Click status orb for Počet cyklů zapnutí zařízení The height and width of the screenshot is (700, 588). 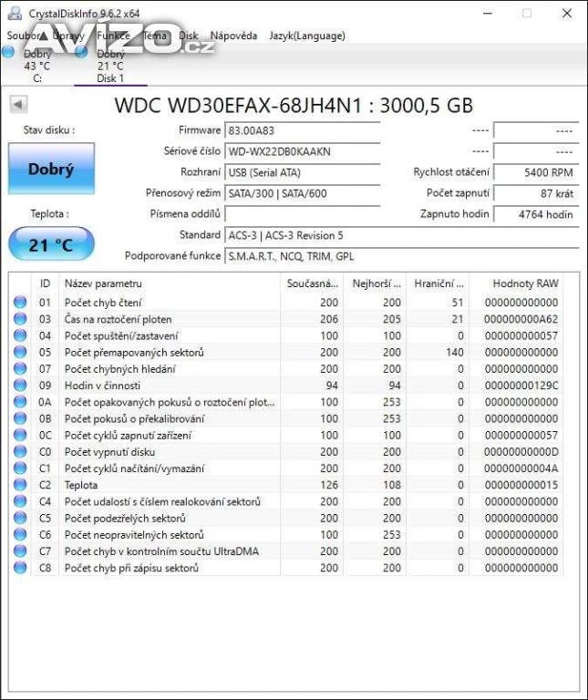[x=20, y=435]
